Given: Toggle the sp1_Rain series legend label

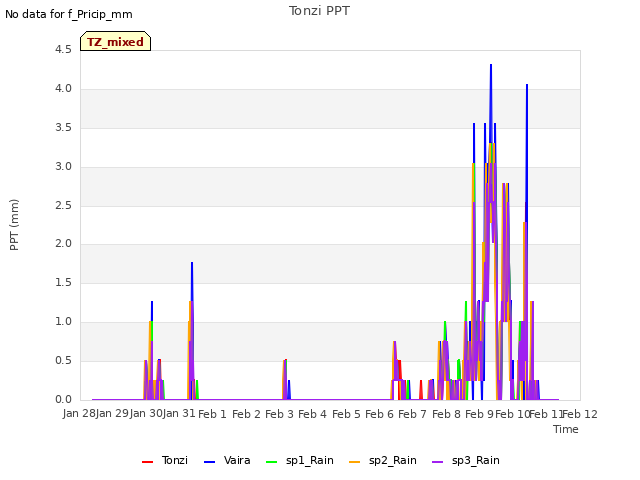Looking at the screenshot, I should click(309, 460).
